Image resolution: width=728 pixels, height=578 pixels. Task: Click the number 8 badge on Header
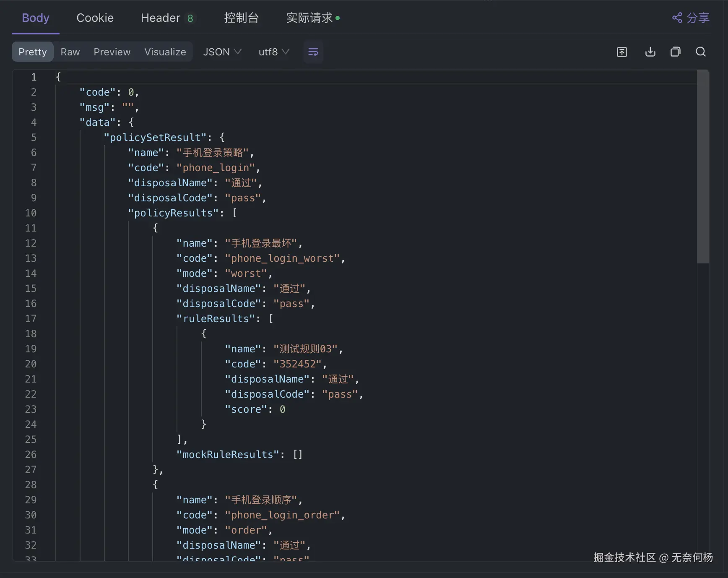coord(190,18)
